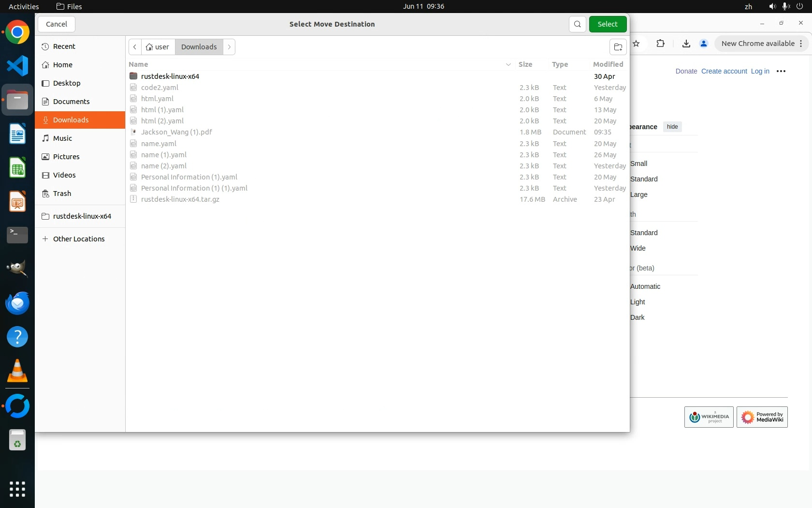Click path bar forward chevron
The image size is (812, 508).
pos(229,47)
